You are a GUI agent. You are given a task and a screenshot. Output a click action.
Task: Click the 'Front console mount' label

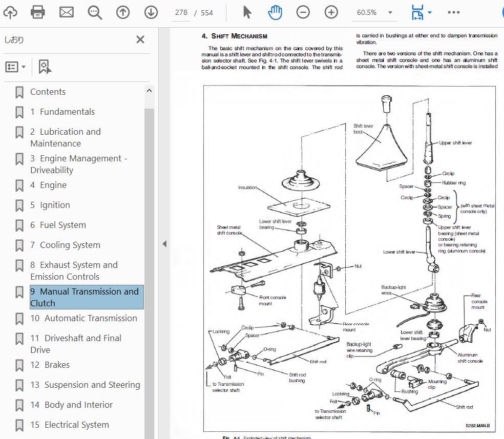pyautogui.click(x=272, y=301)
